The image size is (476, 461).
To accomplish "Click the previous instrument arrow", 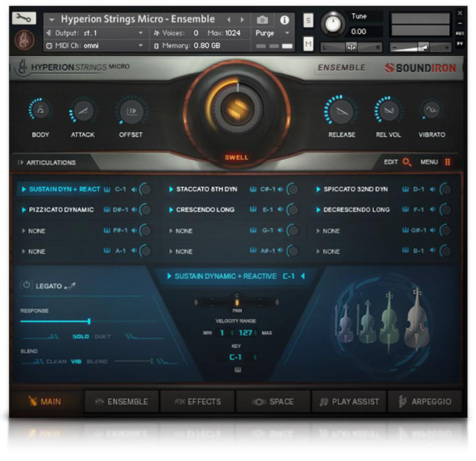I will pyautogui.click(x=229, y=20).
